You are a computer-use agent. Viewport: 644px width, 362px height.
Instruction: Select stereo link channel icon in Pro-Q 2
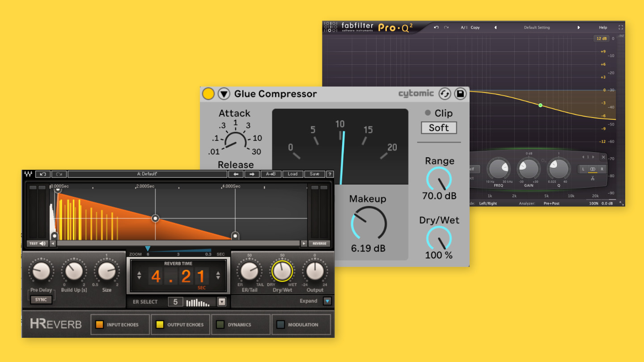593,169
